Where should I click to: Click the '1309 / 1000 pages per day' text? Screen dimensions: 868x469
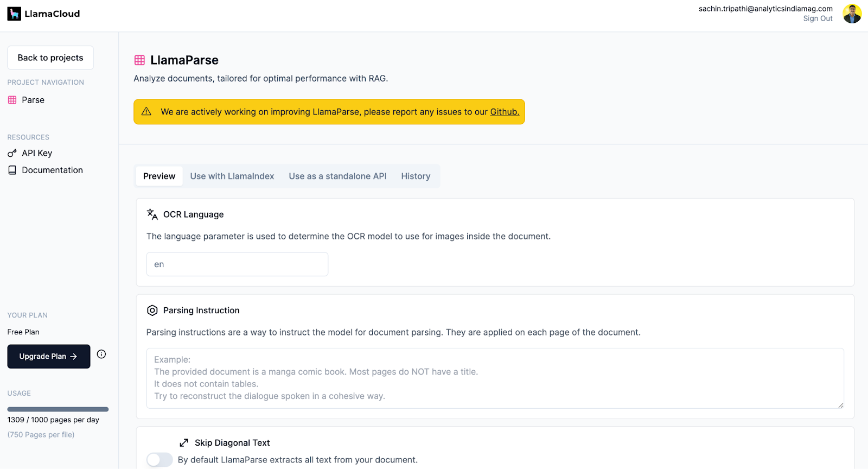[53, 420]
